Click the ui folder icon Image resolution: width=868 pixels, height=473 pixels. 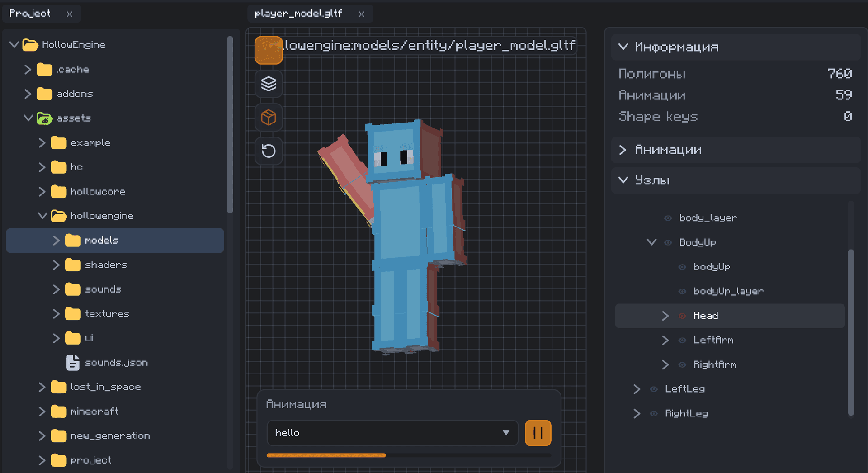[73, 338]
